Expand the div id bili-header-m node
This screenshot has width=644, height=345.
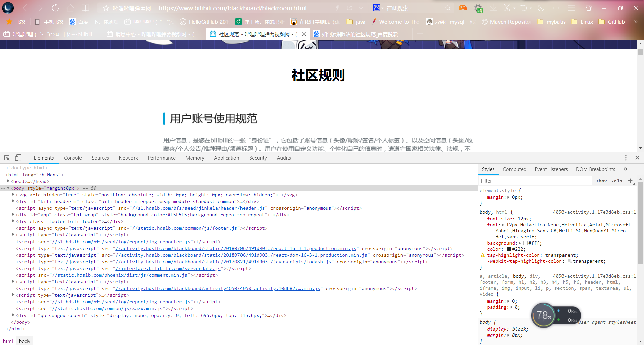click(x=13, y=201)
